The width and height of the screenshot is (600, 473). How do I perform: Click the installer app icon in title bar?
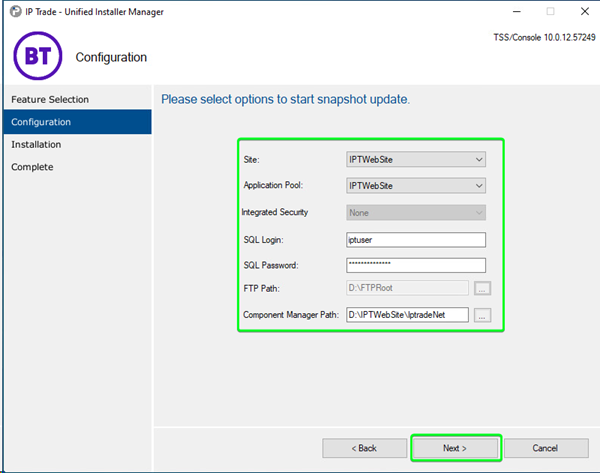coord(16,11)
